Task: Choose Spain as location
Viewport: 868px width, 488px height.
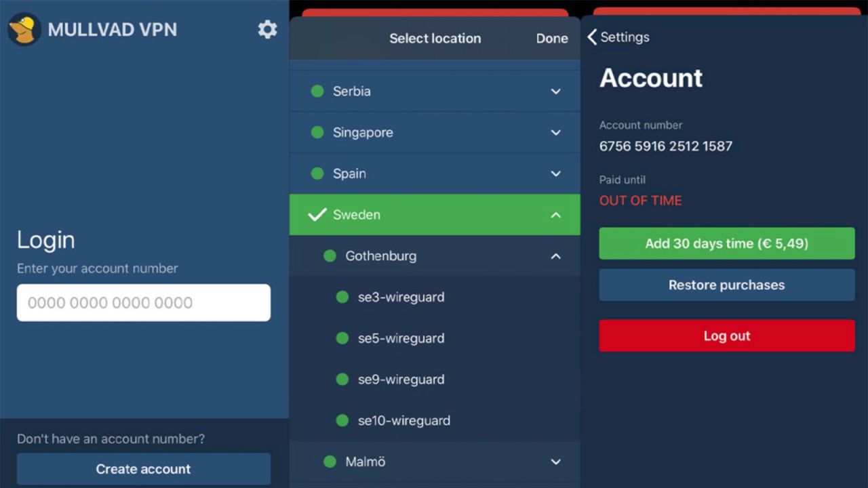Action: click(x=435, y=174)
